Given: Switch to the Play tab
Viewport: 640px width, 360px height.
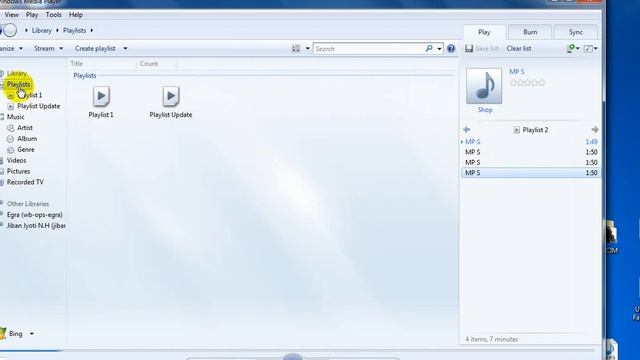Looking at the screenshot, I should pos(484,32).
